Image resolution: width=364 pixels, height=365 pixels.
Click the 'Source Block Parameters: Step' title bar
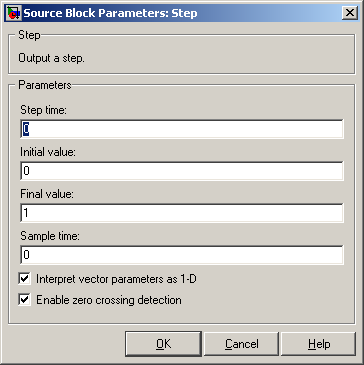(x=182, y=13)
